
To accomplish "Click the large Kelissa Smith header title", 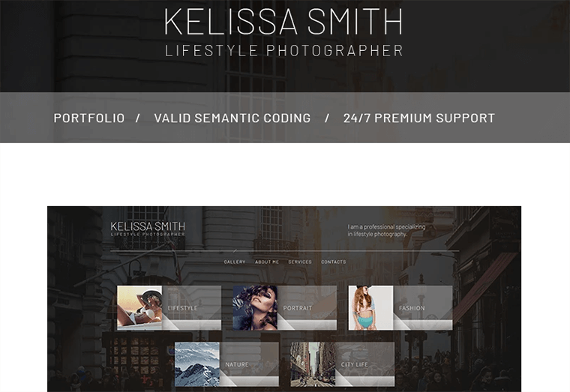I will [283, 22].
